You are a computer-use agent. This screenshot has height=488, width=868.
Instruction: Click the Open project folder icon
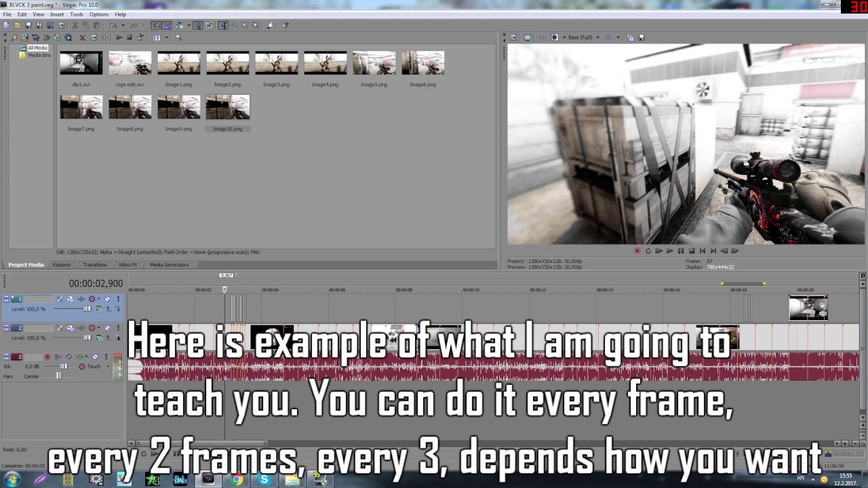click(18, 25)
